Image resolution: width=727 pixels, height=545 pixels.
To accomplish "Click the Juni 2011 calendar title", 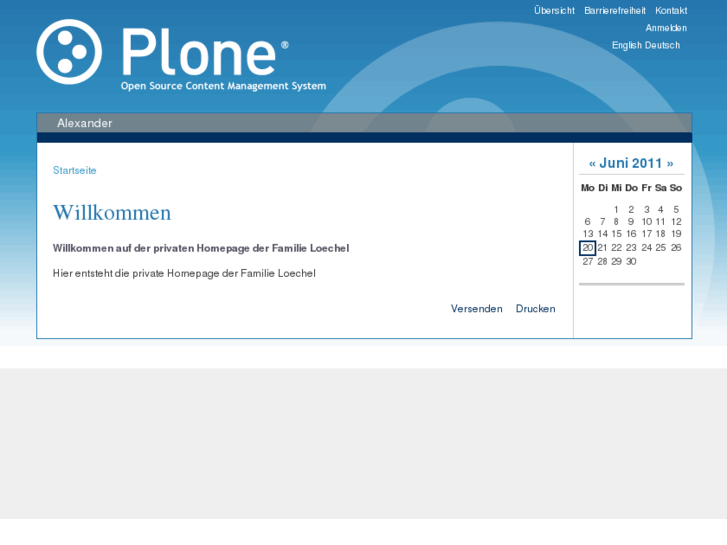I will tap(631, 163).
